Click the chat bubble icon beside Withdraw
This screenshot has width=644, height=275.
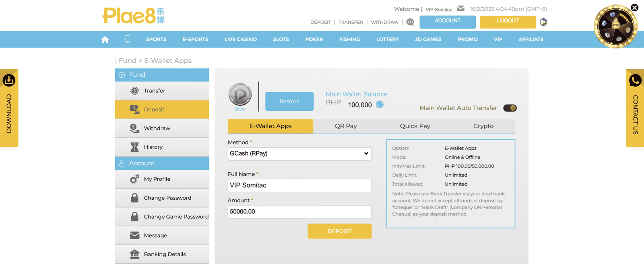410,22
